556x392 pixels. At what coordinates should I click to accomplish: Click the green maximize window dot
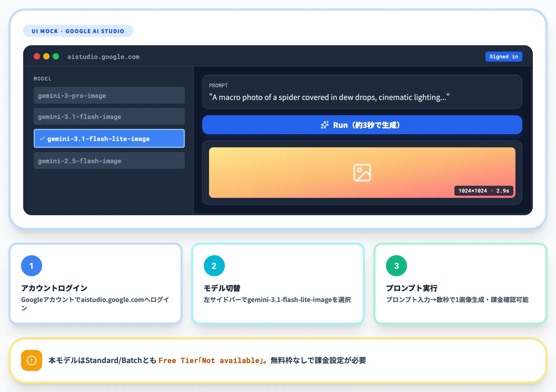[x=56, y=56]
